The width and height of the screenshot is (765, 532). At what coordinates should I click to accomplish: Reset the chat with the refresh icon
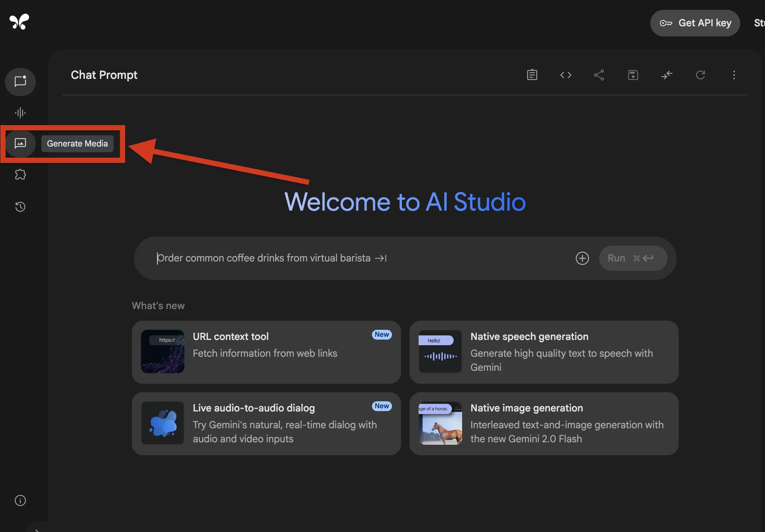click(700, 75)
